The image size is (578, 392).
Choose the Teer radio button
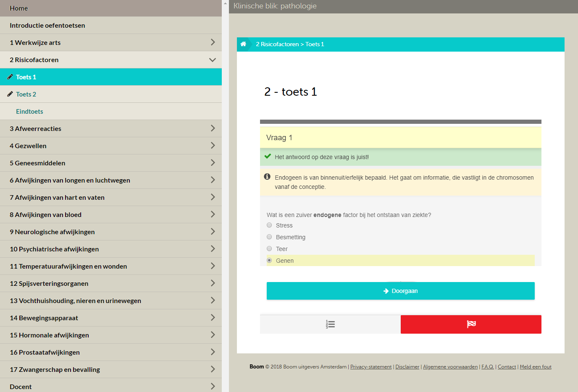(x=269, y=249)
